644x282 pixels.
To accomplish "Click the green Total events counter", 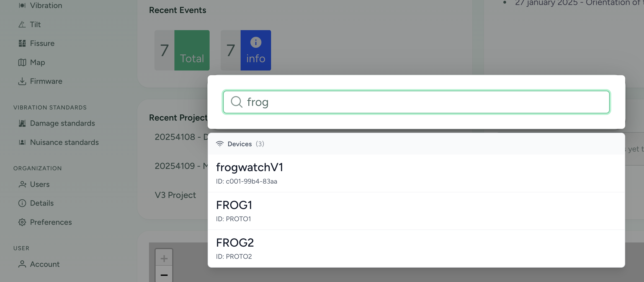I will click(x=192, y=50).
